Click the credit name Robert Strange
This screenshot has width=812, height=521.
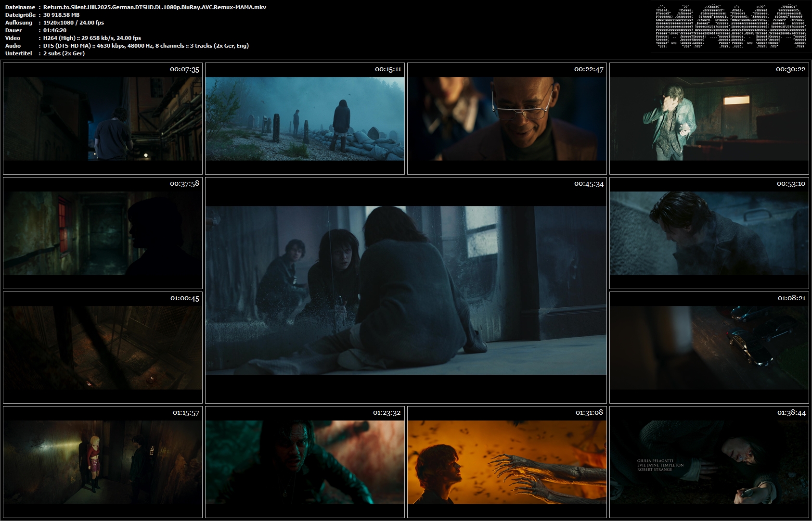click(655, 470)
